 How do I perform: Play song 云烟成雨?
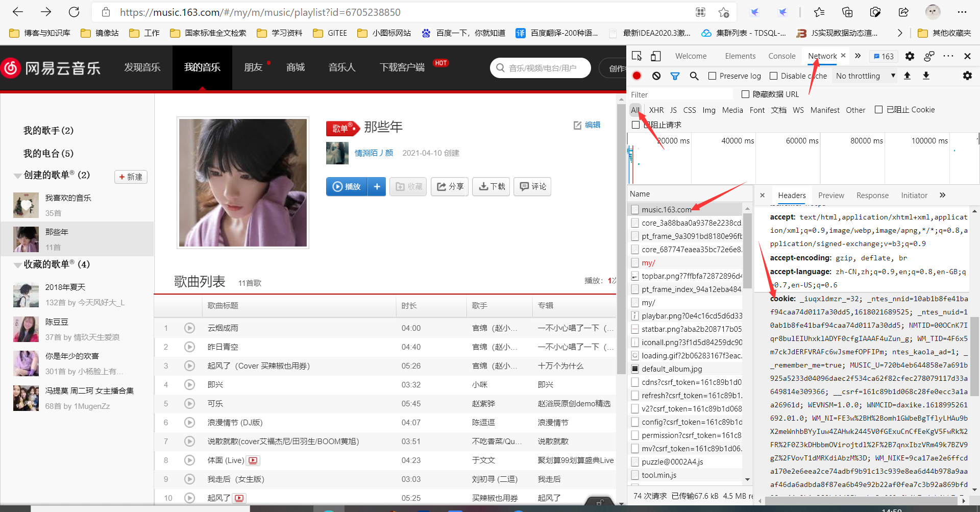[189, 328]
